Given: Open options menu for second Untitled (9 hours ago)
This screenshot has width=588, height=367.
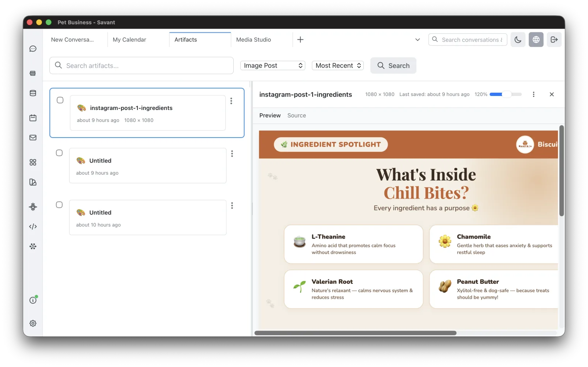Looking at the screenshot, I should 232,154.
